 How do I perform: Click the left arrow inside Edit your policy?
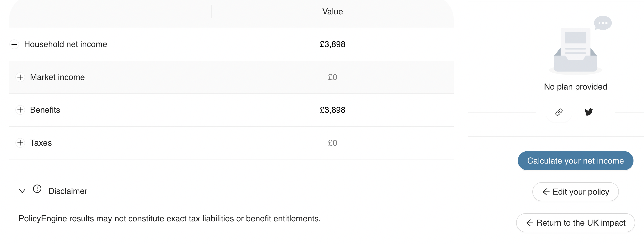point(546,191)
